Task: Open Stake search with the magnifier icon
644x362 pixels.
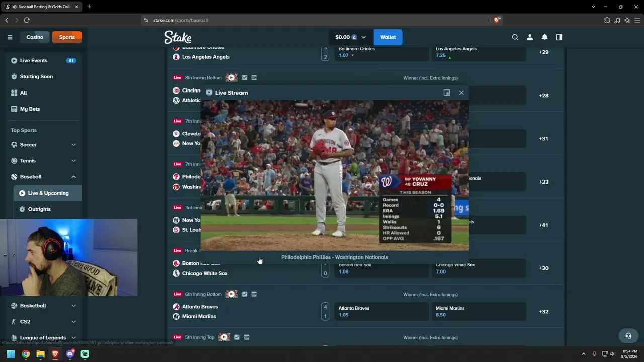Action: pyautogui.click(x=515, y=37)
